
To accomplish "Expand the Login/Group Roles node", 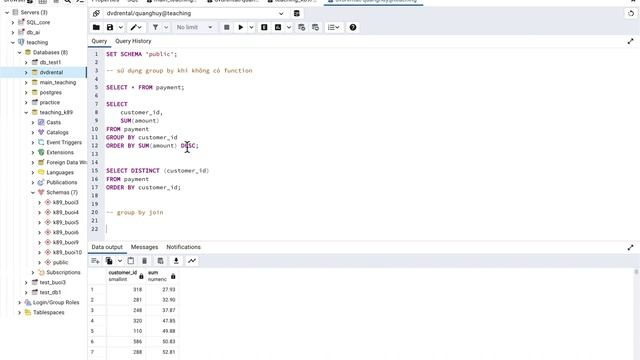I will pyautogui.click(x=20, y=302).
